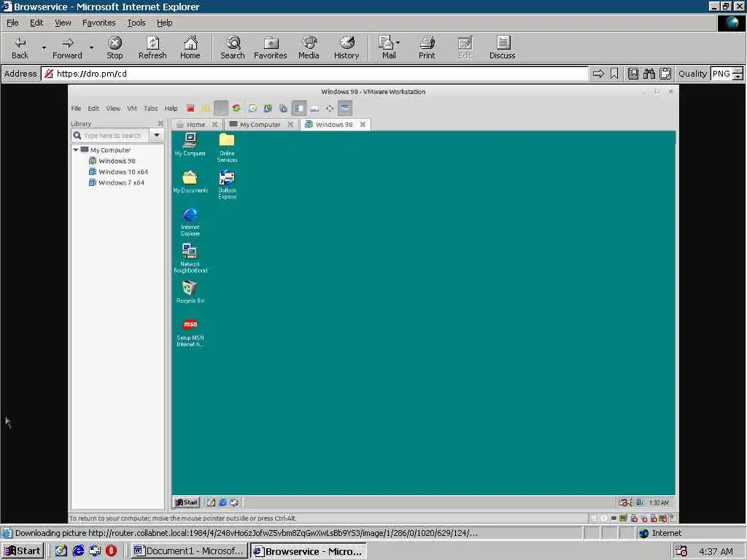Open My Computer icon on Windows 98 desktop

click(190, 145)
